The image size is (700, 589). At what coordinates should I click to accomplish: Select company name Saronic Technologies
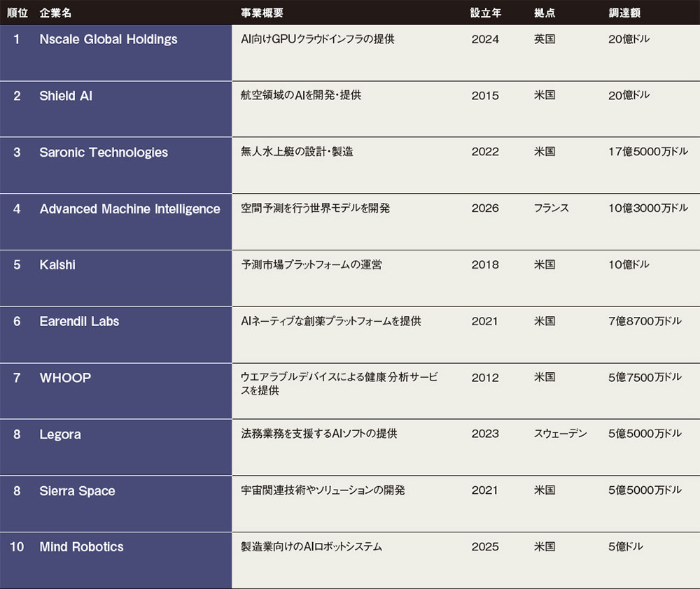pos(104,152)
